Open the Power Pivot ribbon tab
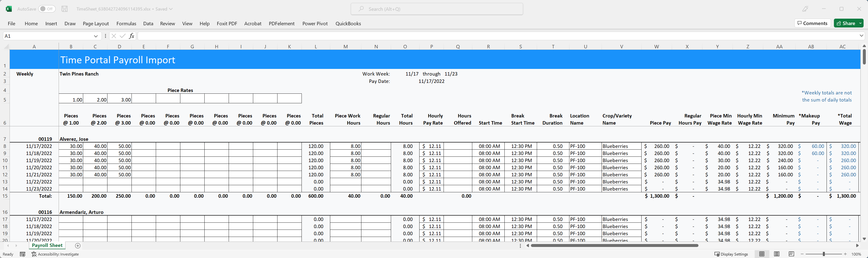 click(x=315, y=24)
